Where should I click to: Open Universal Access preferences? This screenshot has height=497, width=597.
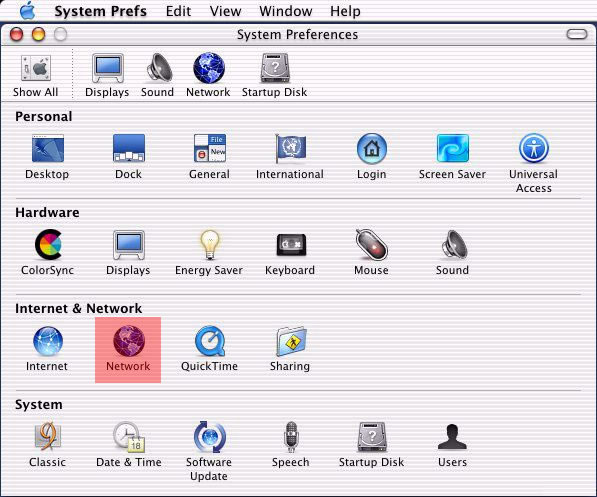(x=533, y=163)
